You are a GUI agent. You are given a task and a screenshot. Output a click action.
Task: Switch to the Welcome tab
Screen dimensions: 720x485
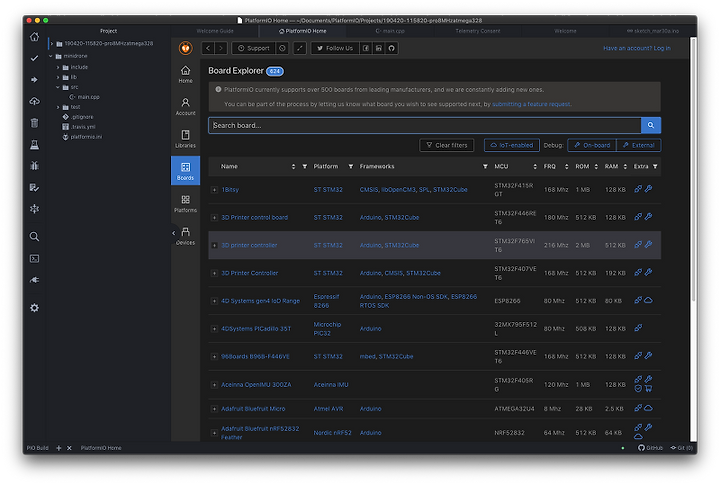coord(565,31)
